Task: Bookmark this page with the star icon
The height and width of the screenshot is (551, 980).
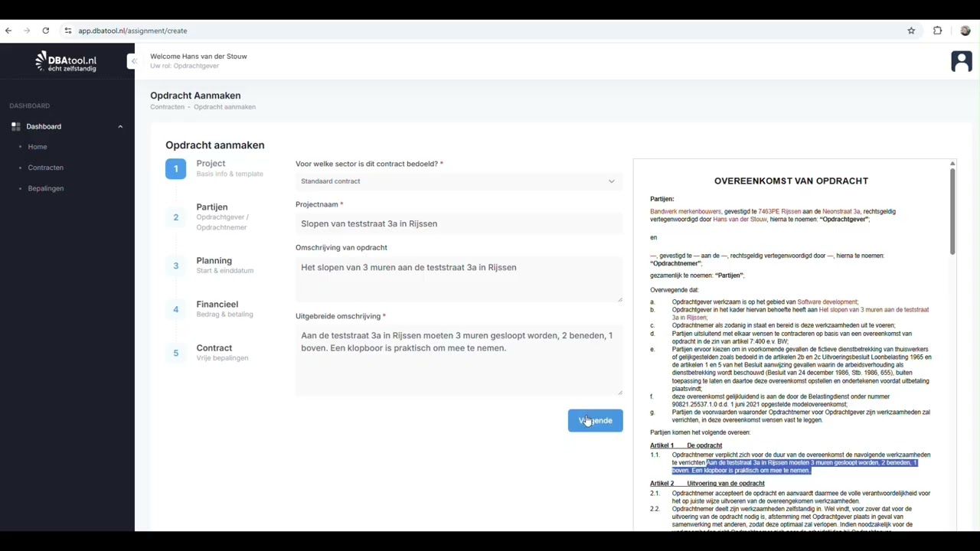Action: [911, 31]
